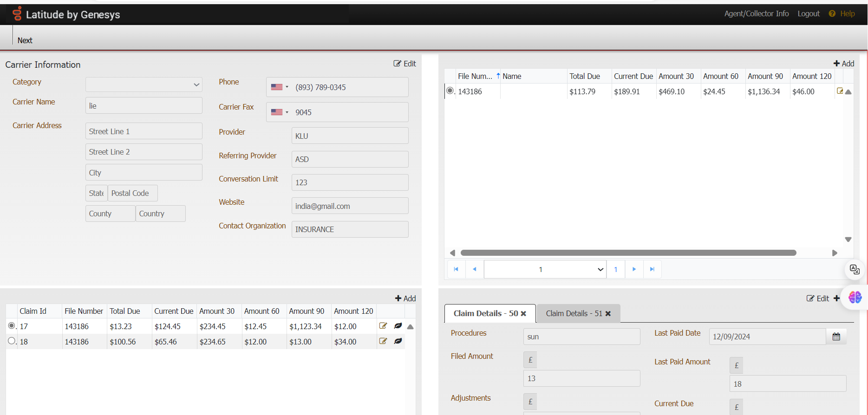
Task: Select the radio button for claim 18
Action: click(x=12, y=341)
